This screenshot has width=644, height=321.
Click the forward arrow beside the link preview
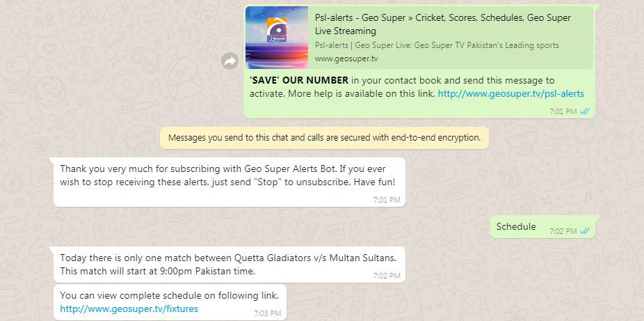230,62
